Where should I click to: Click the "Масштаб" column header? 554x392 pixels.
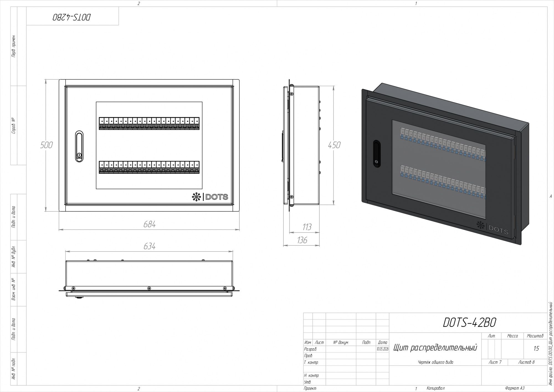coord(535,336)
